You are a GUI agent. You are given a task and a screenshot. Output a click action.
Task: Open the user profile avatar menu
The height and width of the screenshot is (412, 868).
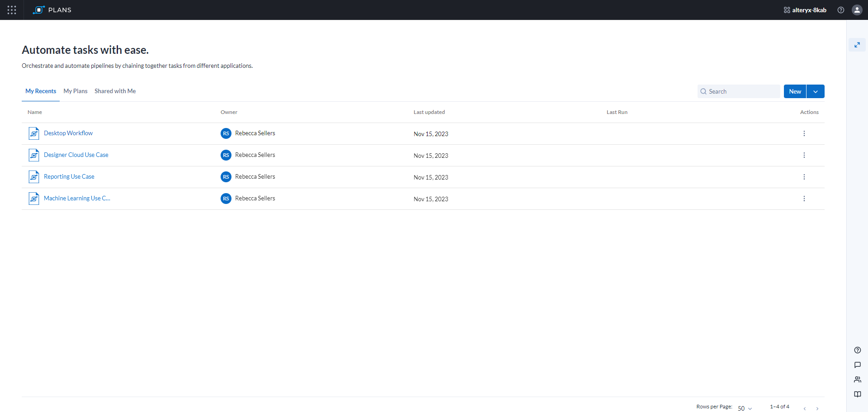tap(857, 10)
